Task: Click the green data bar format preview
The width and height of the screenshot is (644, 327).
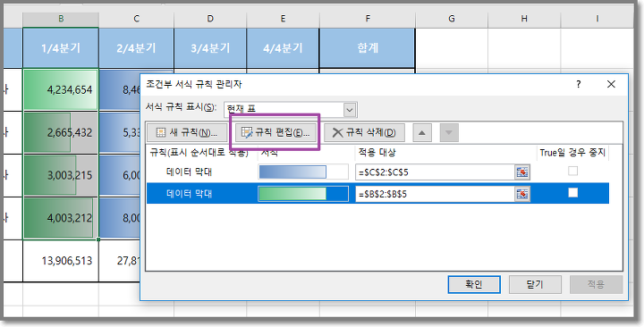Action: (303, 194)
